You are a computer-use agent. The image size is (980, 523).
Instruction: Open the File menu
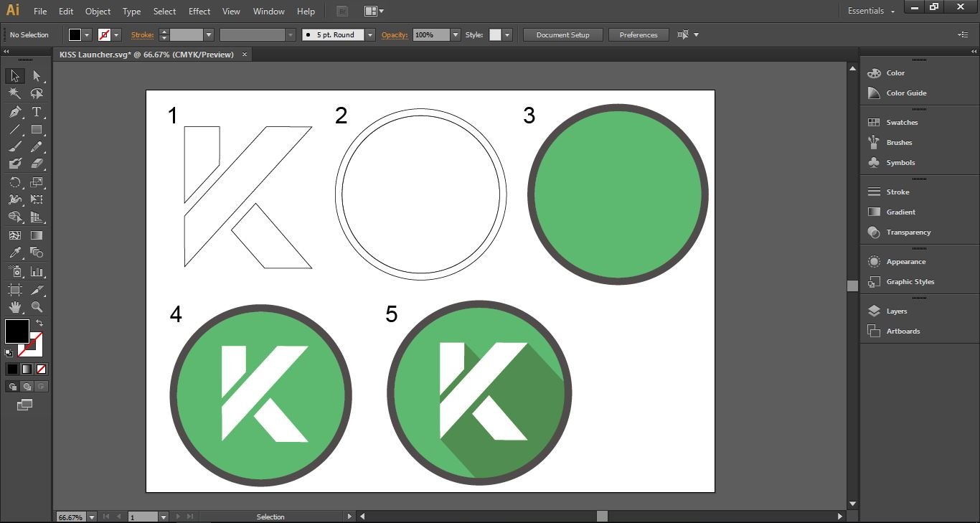click(40, 11)
